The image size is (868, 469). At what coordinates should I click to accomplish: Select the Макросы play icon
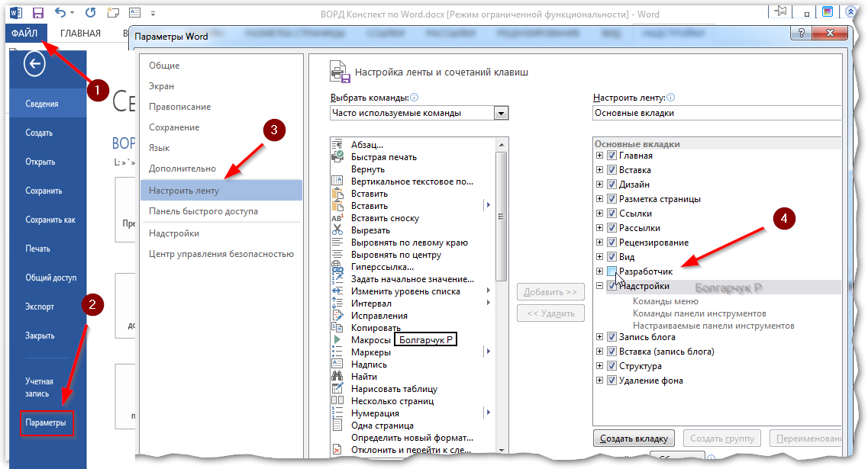pyautogui.click(x=337, y=339)
